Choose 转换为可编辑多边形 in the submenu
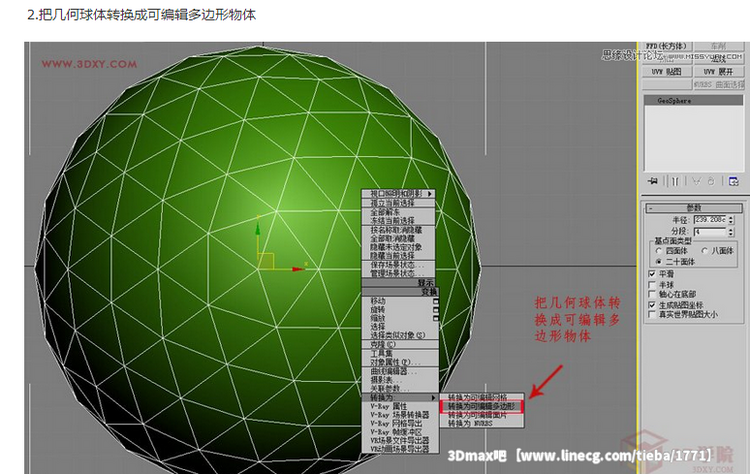 [482, 407]
